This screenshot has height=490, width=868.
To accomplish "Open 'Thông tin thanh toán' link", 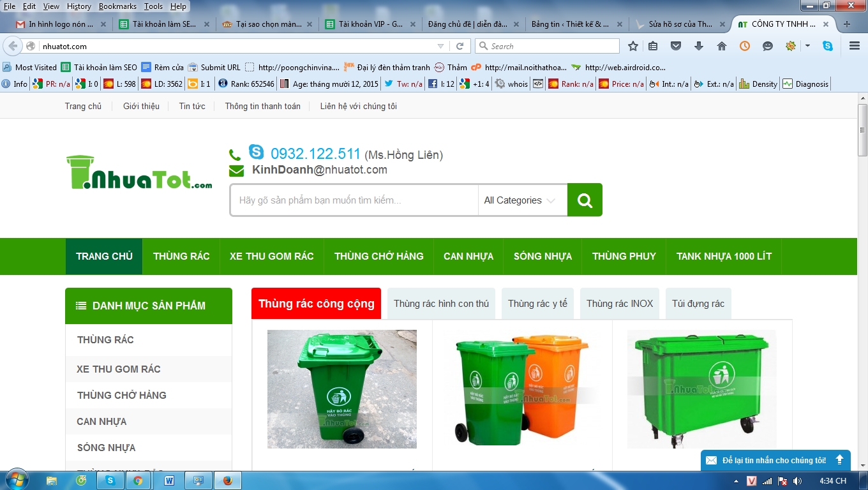I will 262,106.
